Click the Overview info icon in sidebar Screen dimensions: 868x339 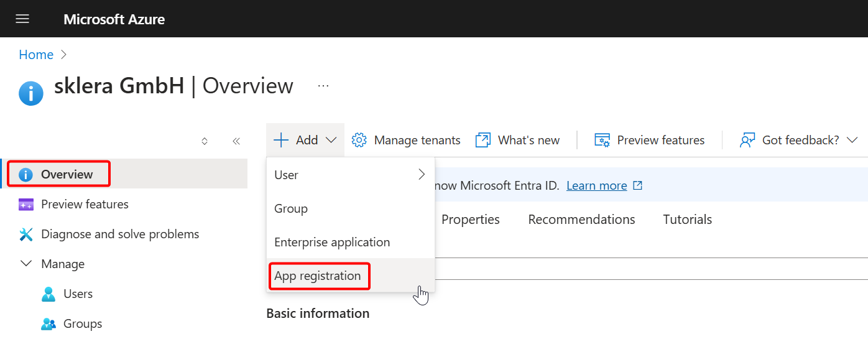click(26, 174)
